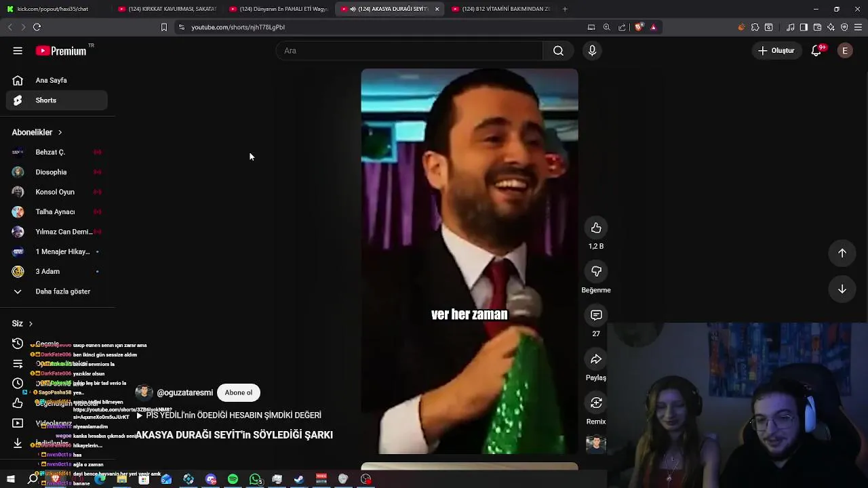Open the Windows Start menu
Screen dimensions: 868x488
pyautogui.click(x=10, y=479)
